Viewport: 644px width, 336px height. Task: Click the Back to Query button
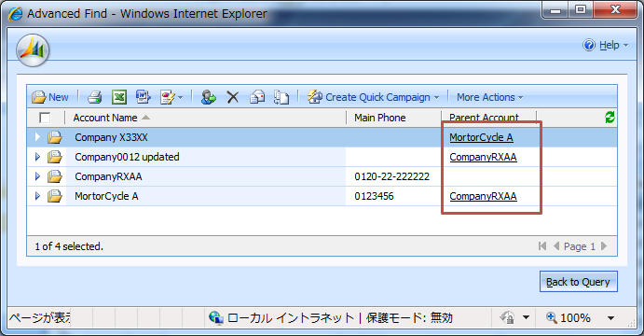click(x=578, y=282)
